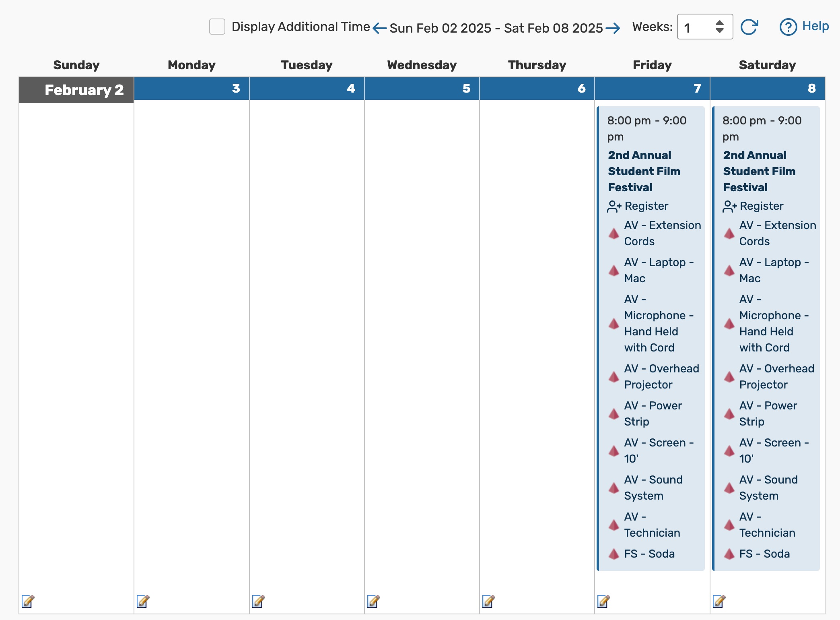Enable Display Additional Time checkbox

coord(217,27)
